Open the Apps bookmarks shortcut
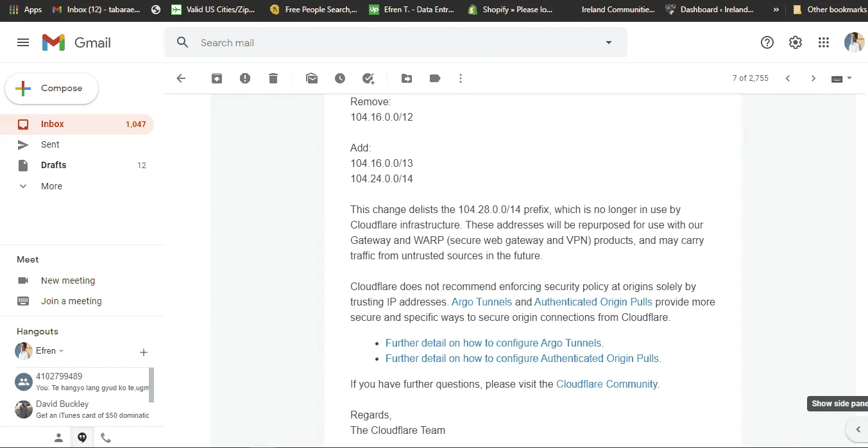868x448 pixels. point(26,10)
